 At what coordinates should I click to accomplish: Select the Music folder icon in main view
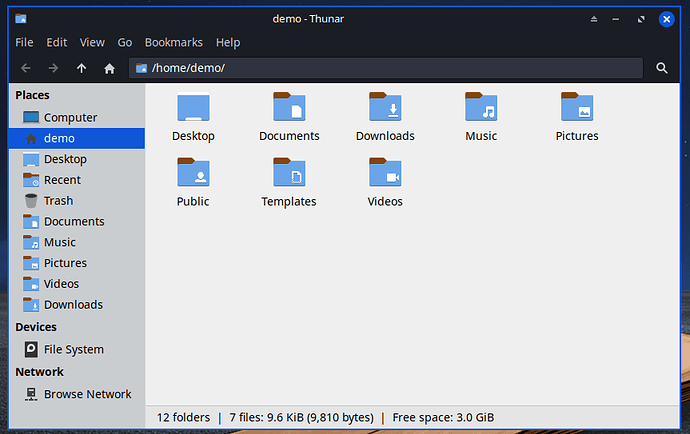[481, 108]
